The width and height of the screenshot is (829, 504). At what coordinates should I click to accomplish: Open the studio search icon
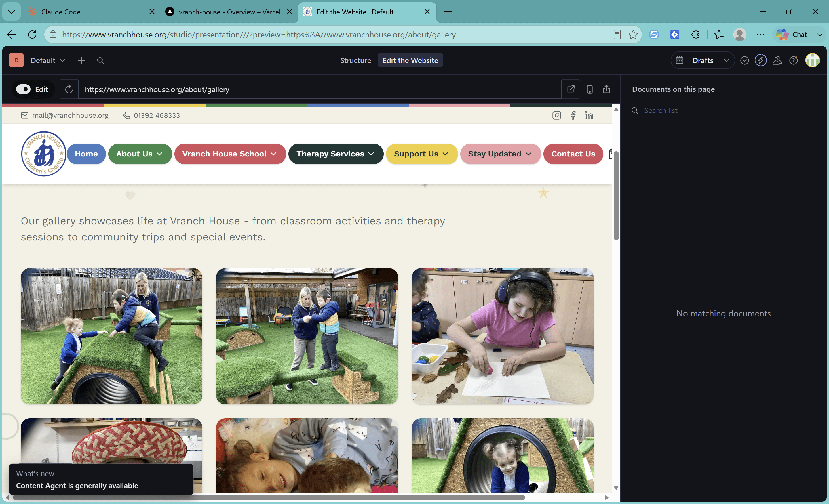click(100, 60)
